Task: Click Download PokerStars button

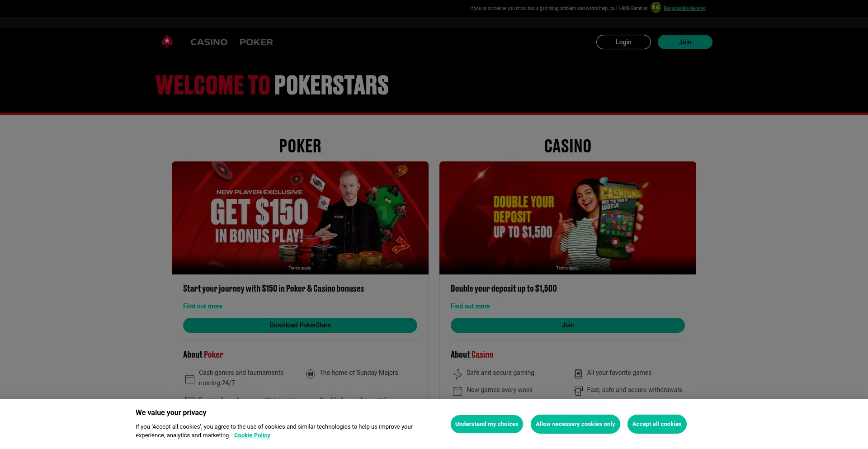Action: tap(300, 325)
